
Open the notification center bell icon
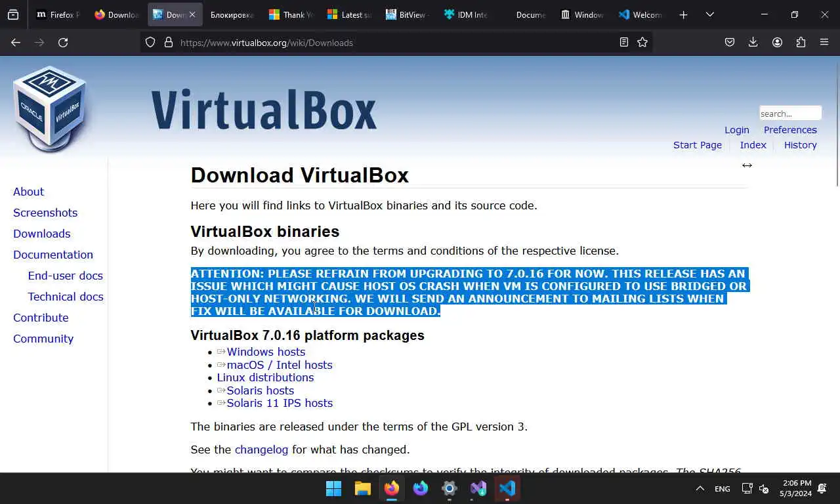pos(822,488)
